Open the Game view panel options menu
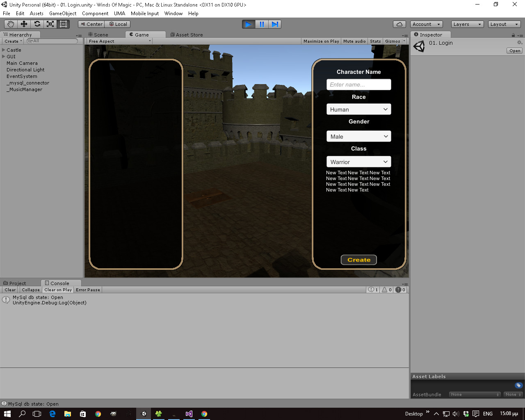This screenshot has height=420, width=525. 405,35
